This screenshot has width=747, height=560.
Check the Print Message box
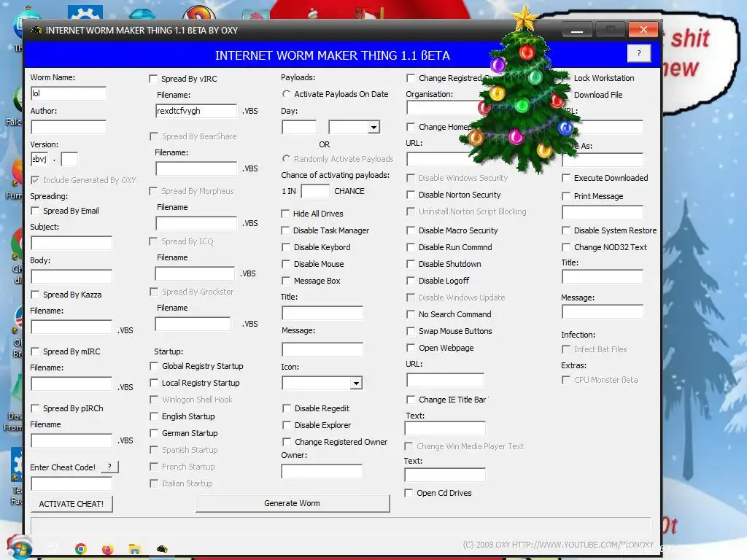[566, 195]
